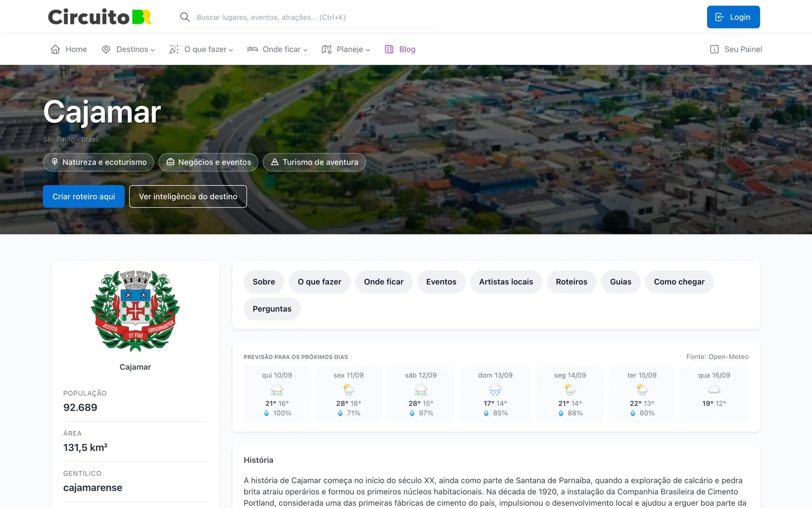Click the Fonte: Open-Meteo text
The width and height of the screenshot is (812, 508).
(717, 357)
